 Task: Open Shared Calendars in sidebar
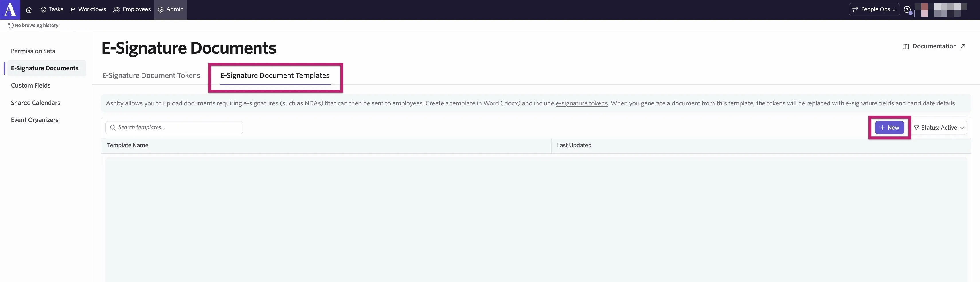pos(36,103)
